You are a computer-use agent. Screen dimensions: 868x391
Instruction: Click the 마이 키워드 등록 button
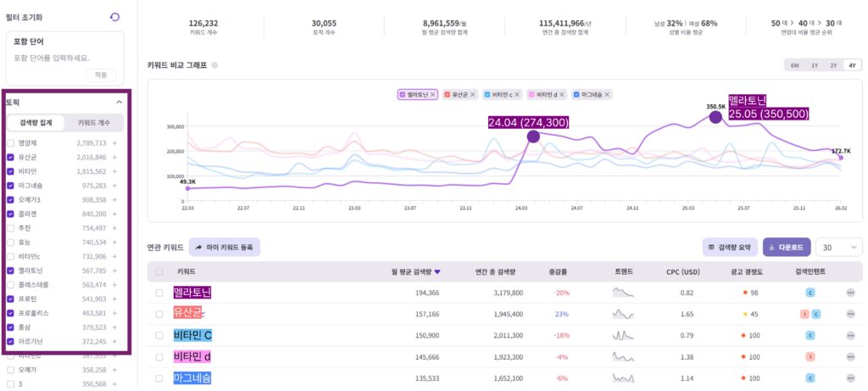click(x=224, y=247)
